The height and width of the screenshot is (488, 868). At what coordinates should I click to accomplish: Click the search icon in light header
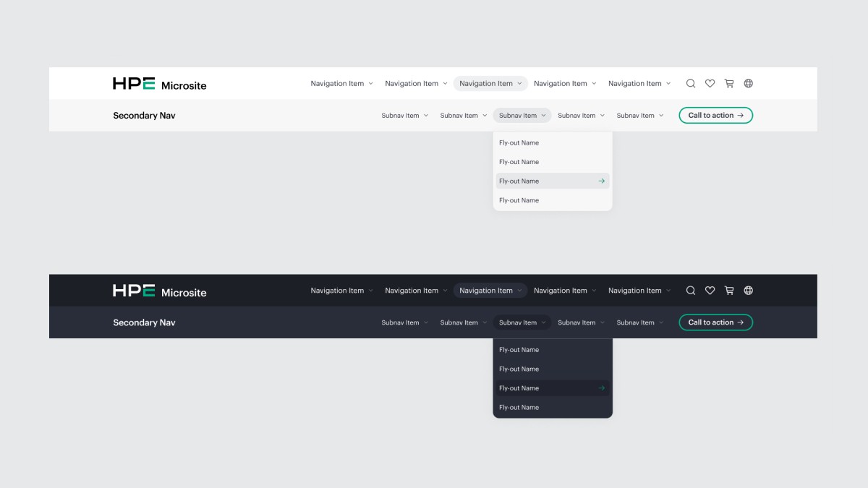tap(691, 83)
